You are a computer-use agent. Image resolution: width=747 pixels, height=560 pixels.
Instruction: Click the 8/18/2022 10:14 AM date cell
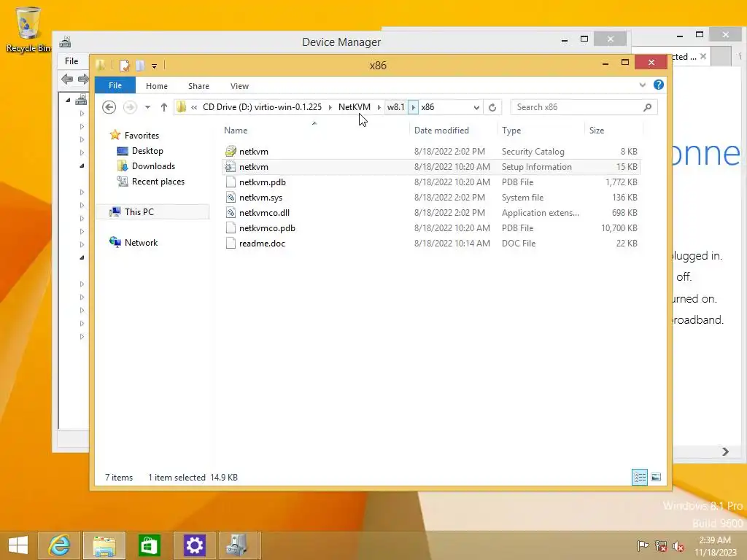coord(452,243)
